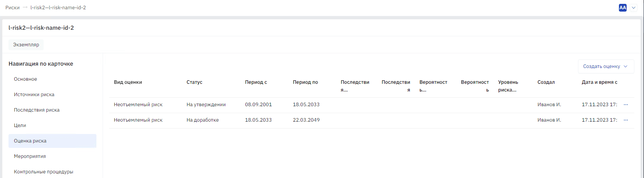This screenshot has width=644, height=178.
Task: Click Период по date 18.05.2033 in first row
Action: pos(306,105)
